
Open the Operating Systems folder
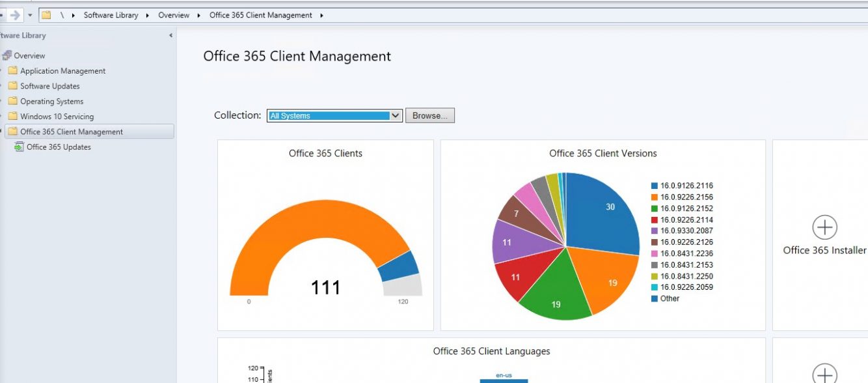[x=53, y=101]
